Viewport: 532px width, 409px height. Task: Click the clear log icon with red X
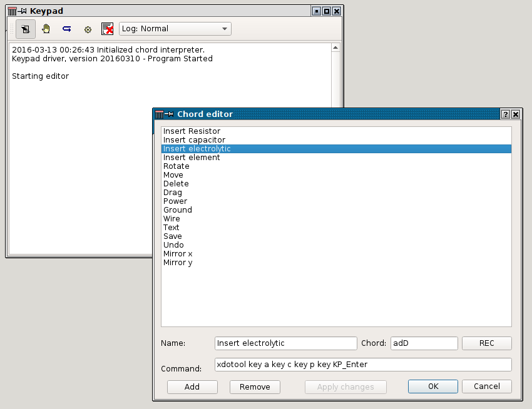tap(108, 29)
